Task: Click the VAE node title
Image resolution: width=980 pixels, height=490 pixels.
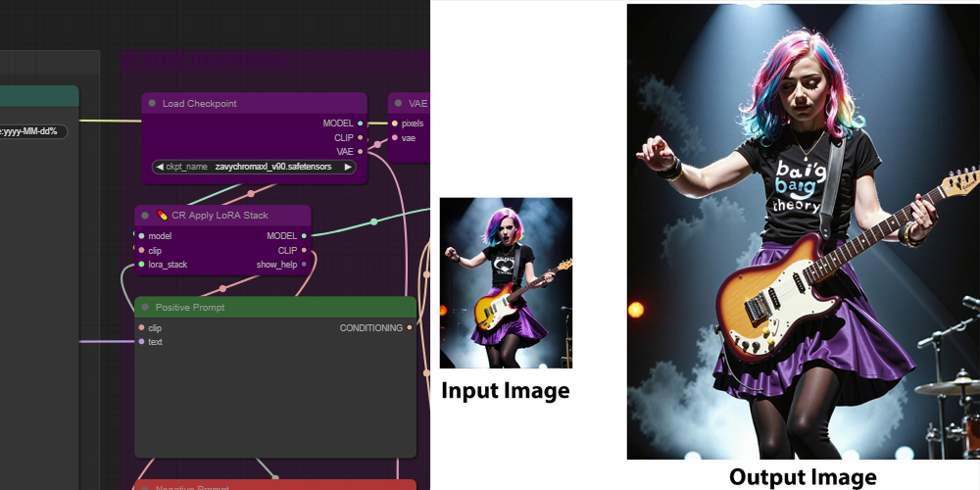Action: pos(418,103)
